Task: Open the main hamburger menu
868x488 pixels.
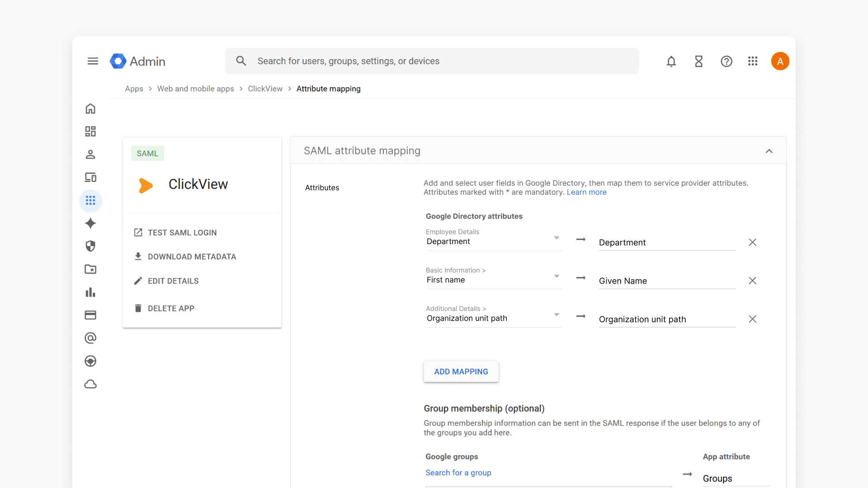Action: pos(93,61)
